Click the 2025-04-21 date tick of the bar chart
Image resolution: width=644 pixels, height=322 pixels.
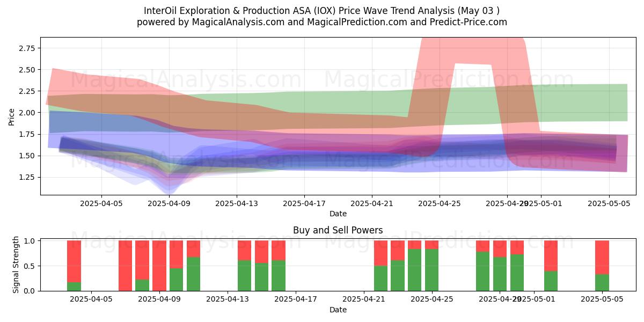click(364, 300)
